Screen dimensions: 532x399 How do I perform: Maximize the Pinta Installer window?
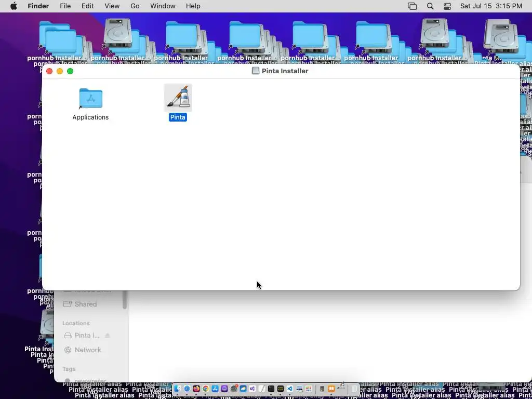pyautogui.click(x=70, y=71)
